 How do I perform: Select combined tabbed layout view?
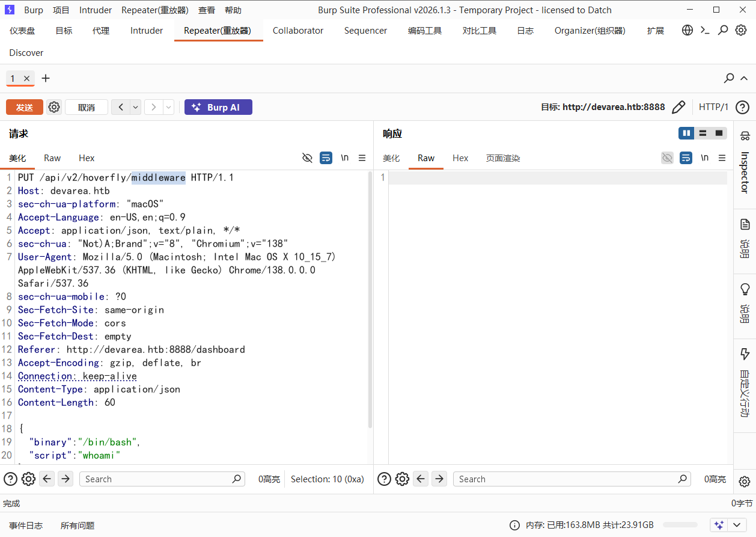click(x=719, y=133)
